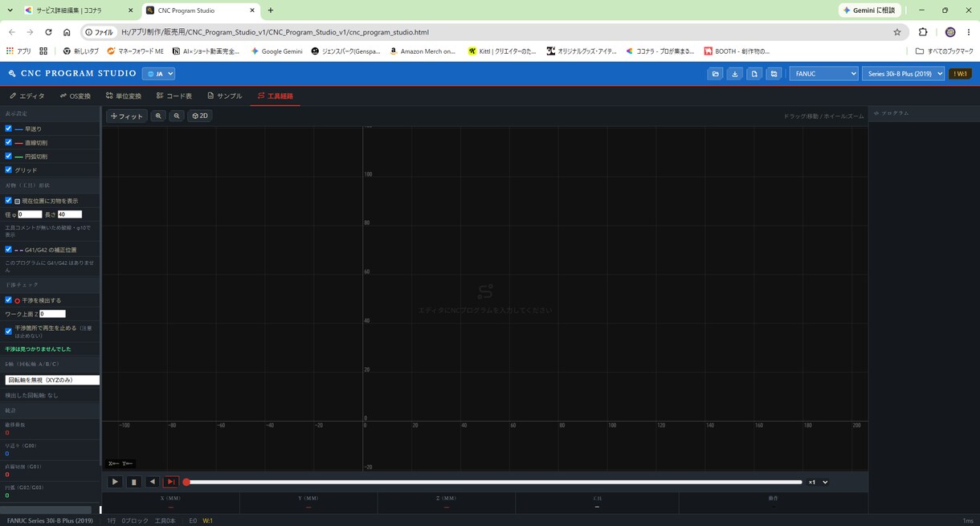Click the download icon in header
This screenshot has height=526, width=980.
734,74
